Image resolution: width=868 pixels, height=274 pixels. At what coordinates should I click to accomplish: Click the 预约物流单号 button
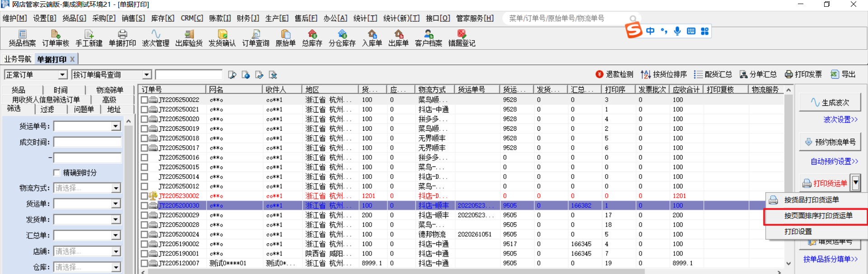click(x=830, y=142)
